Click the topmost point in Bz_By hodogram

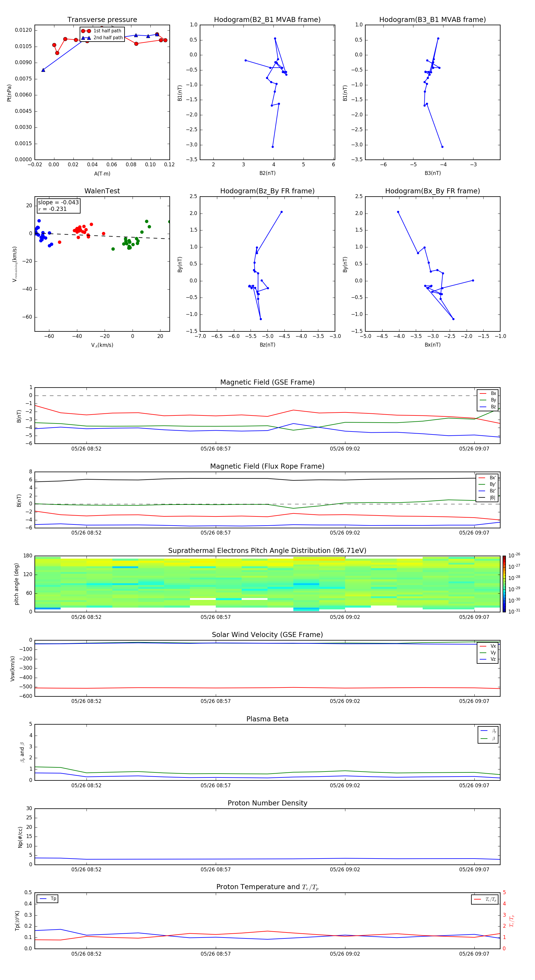(x=281, y=212)
